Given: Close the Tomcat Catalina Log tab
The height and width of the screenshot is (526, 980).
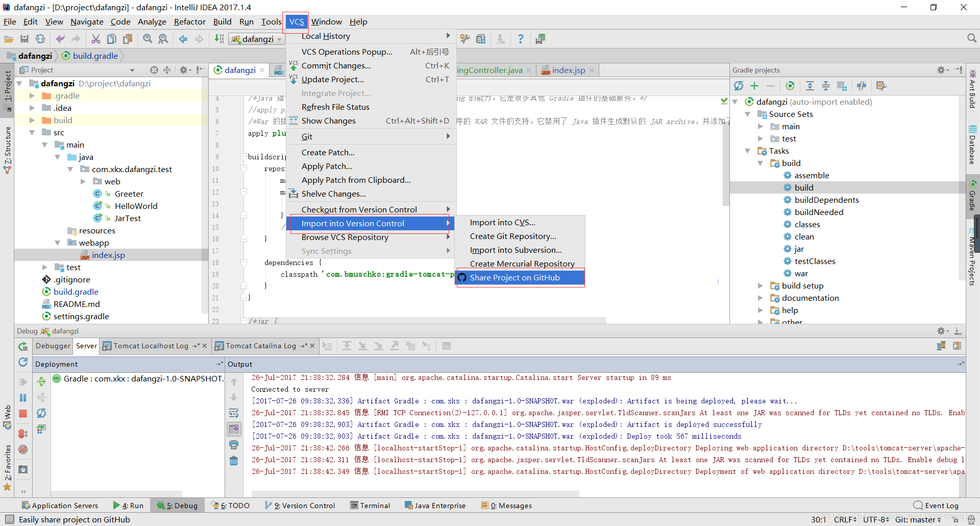Looking at the screenshot, I should pyautogui.click(x=312, y=346).
